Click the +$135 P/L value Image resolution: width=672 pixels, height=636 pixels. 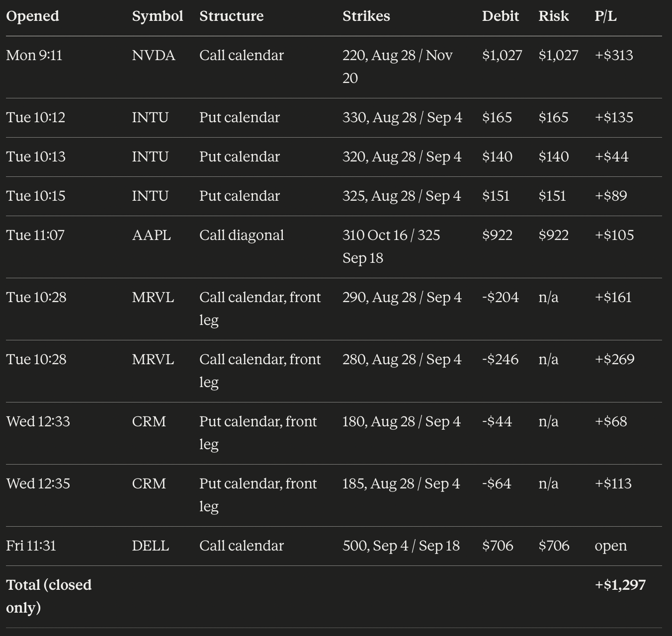(x=614, y=117)
